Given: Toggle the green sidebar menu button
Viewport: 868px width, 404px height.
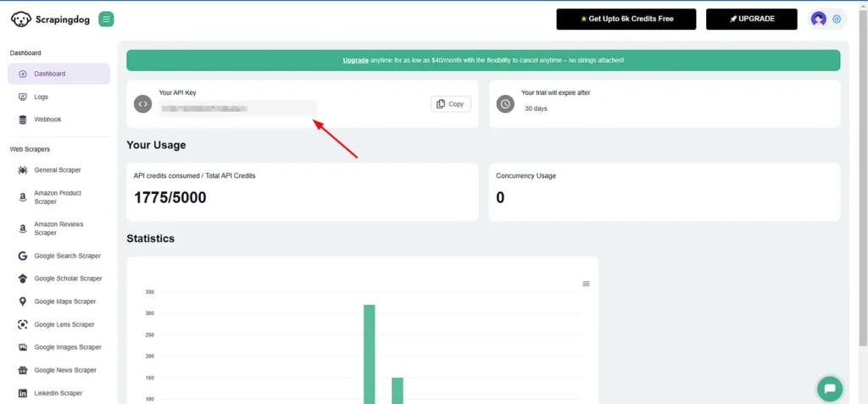Looking at the screenshot, I should [x=106, y=19].
